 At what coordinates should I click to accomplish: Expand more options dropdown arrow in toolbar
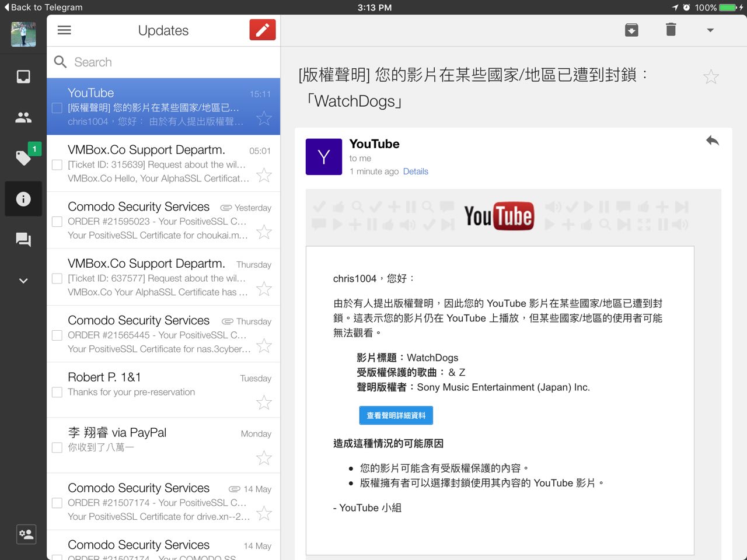(x=710, y=30)
